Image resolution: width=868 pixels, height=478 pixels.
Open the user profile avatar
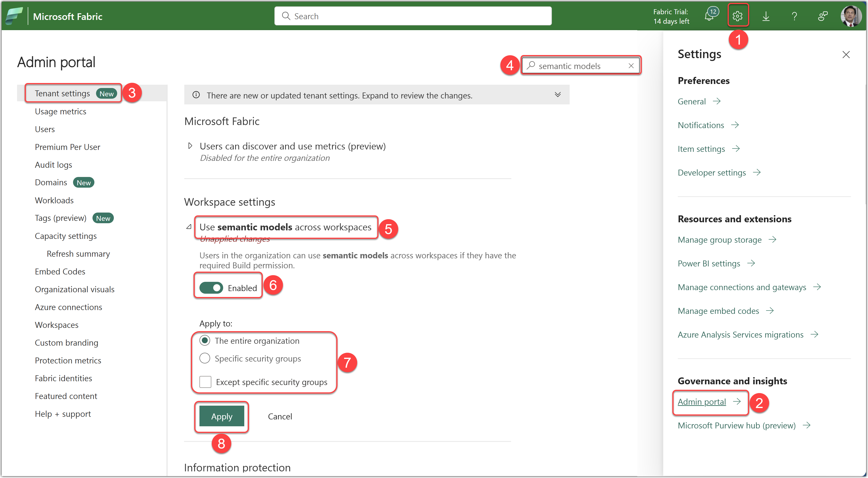tap(850, 16)
